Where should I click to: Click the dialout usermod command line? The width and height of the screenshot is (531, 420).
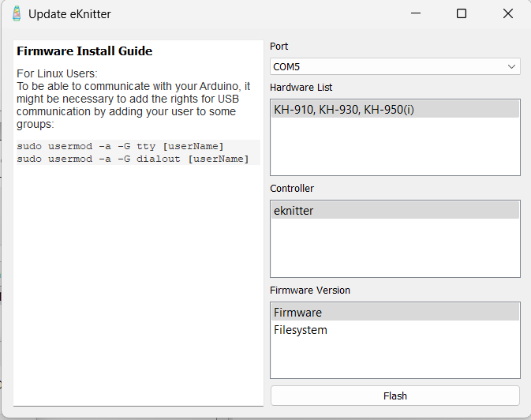[x=133, y=159]
